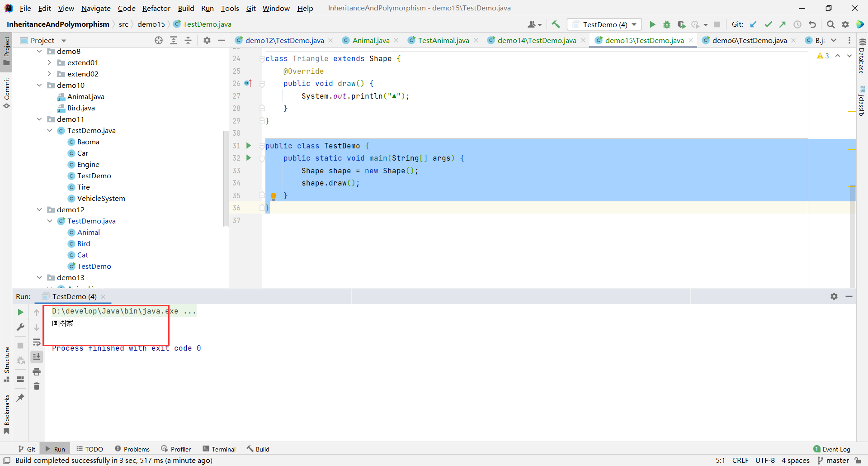Clear all console output trash icon
This screenshot has height=466, width=868.
(x=37, y=386)
